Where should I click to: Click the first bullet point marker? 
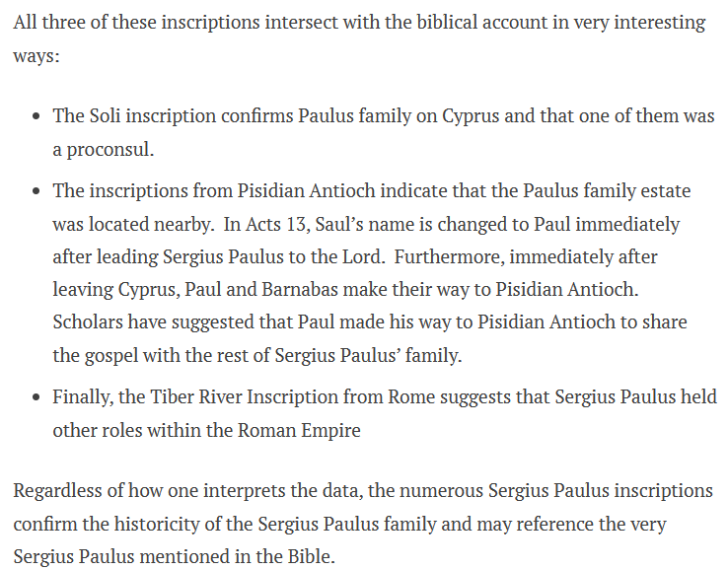point(36,117)
